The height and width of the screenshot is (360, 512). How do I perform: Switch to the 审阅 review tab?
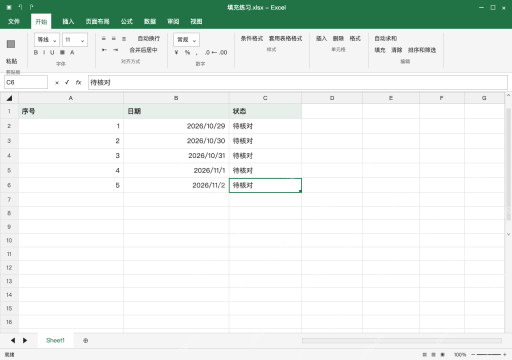[x=173, y=21]
